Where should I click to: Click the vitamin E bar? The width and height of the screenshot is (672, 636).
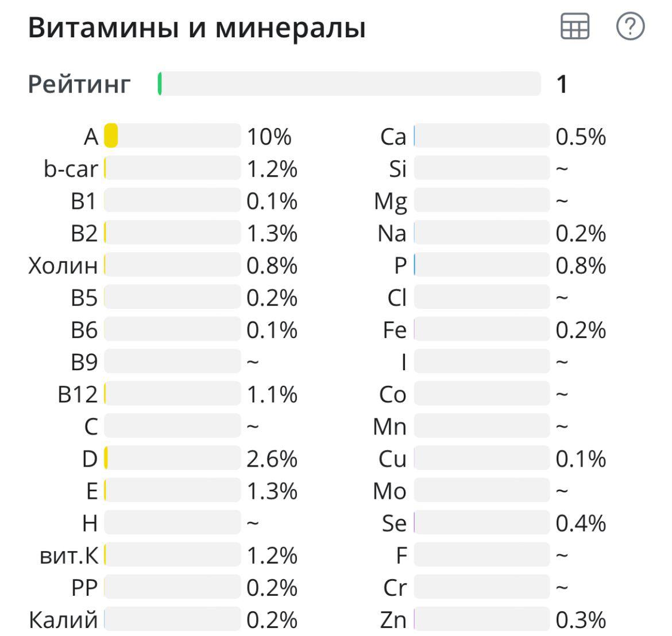point(172,490)
